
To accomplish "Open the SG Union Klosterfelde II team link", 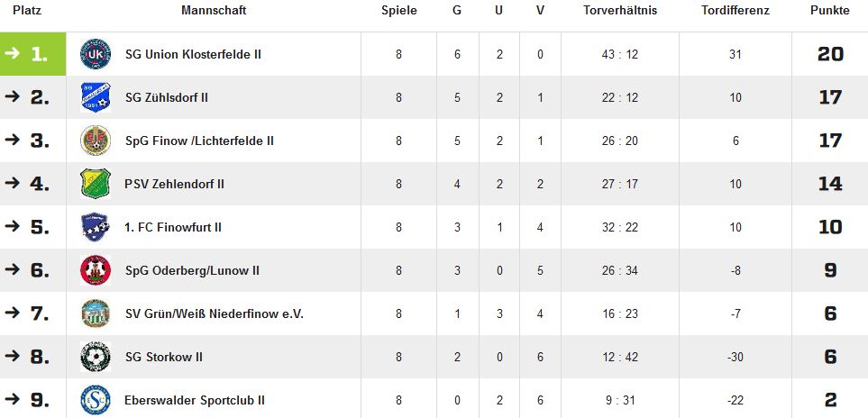I will point(193,54).
